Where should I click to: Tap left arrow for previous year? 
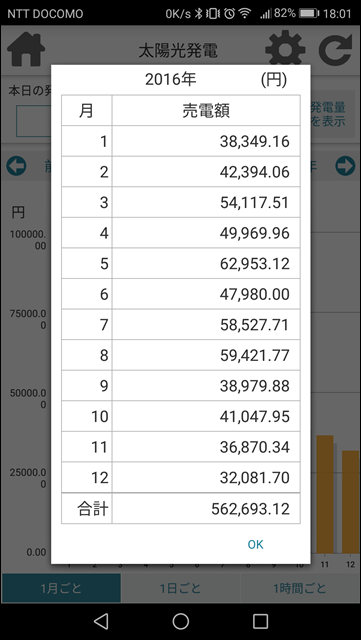tap(16, 166)
